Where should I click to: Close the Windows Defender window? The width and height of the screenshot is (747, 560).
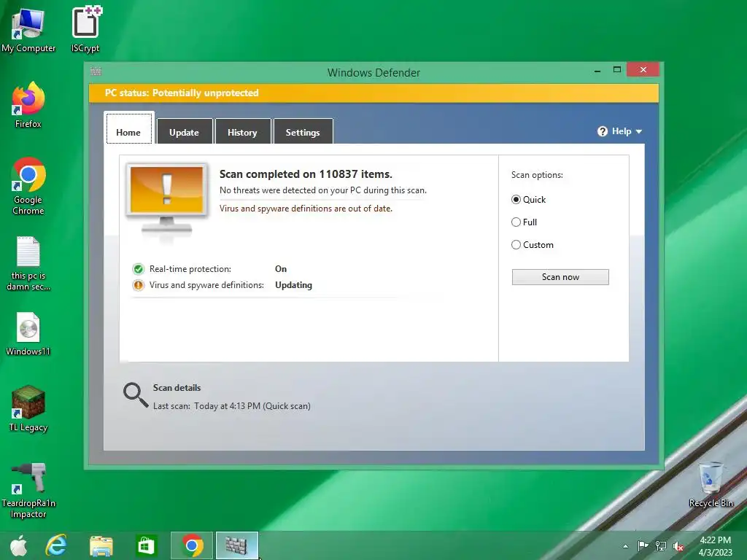(x=643, y=70)
